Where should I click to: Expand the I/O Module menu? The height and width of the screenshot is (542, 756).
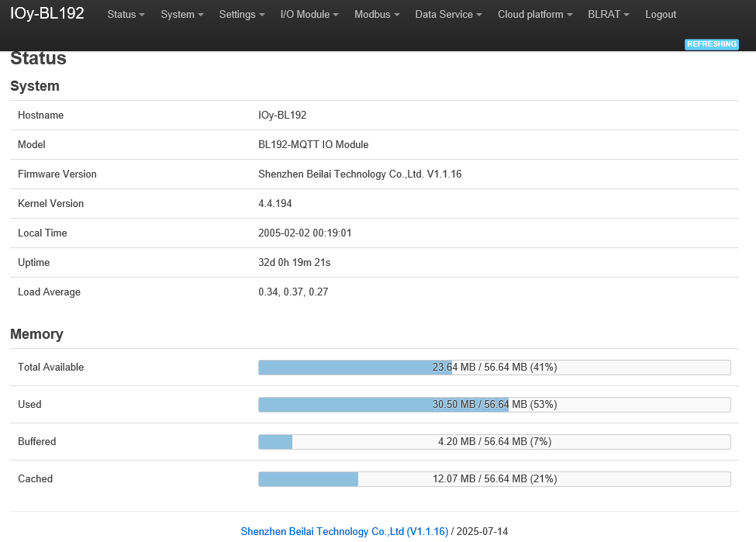tap(309, 15)
